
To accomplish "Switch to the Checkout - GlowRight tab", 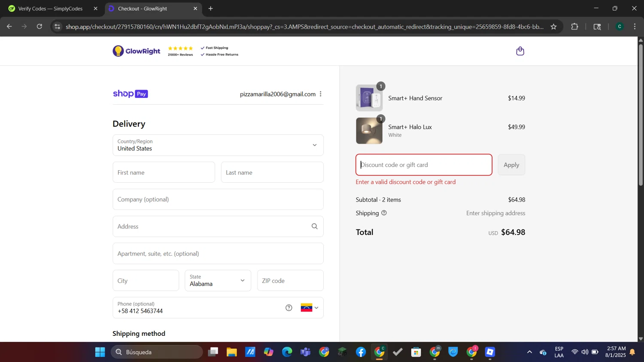I will (x=153, y=9).
